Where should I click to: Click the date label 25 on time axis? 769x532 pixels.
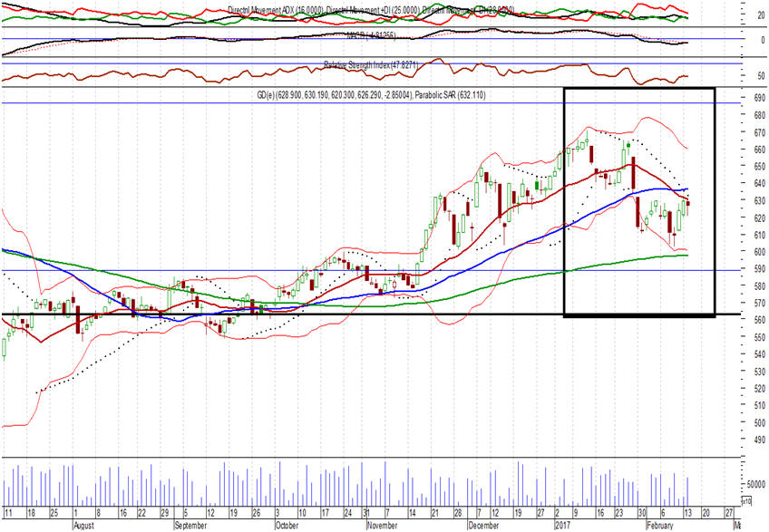pyautogui.click(x=54, y=513)
